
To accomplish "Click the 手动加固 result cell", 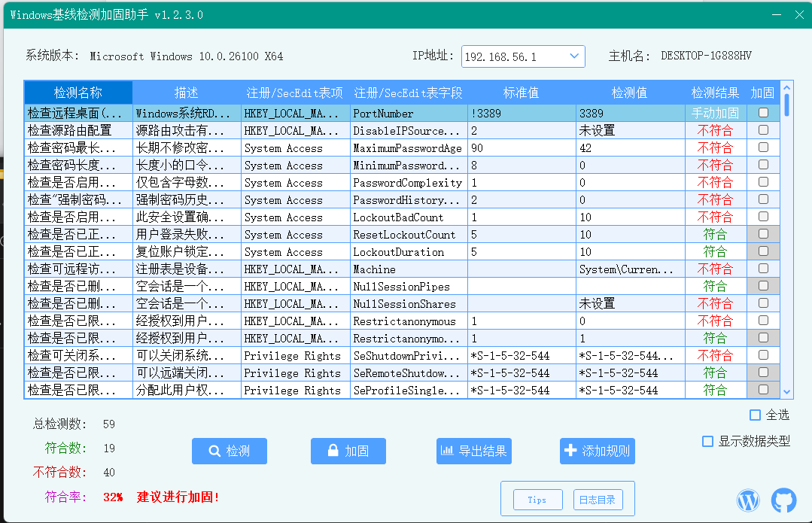I will tap(716, 114).
